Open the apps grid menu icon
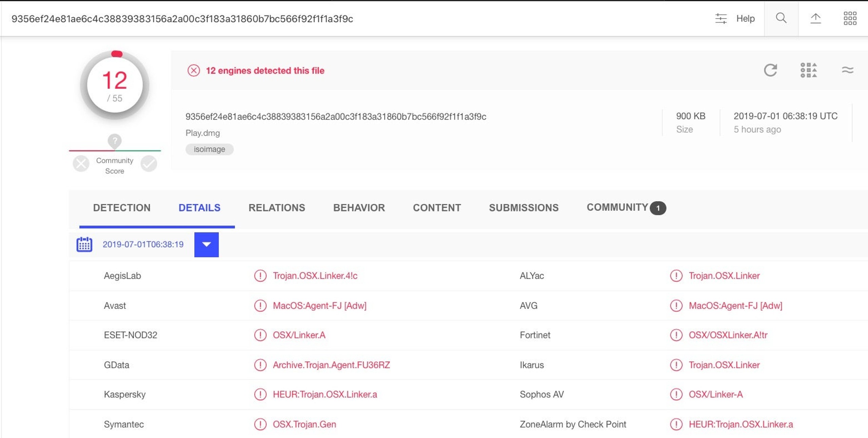 [x=850, y=18]
